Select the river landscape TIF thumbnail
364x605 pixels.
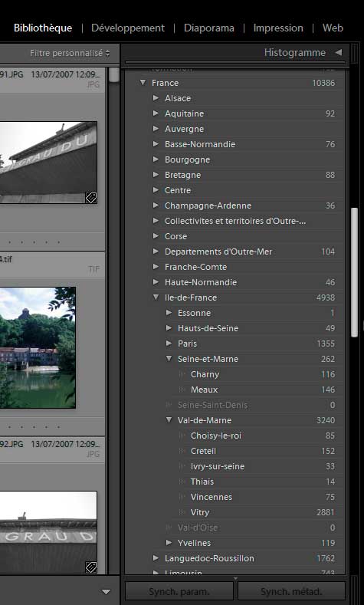coord(38,347)
